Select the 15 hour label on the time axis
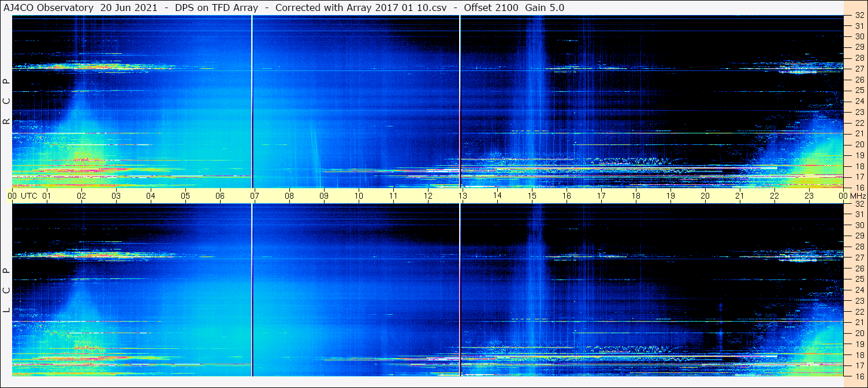This screenshot has height=388, width=868. (x=532, y=196)
